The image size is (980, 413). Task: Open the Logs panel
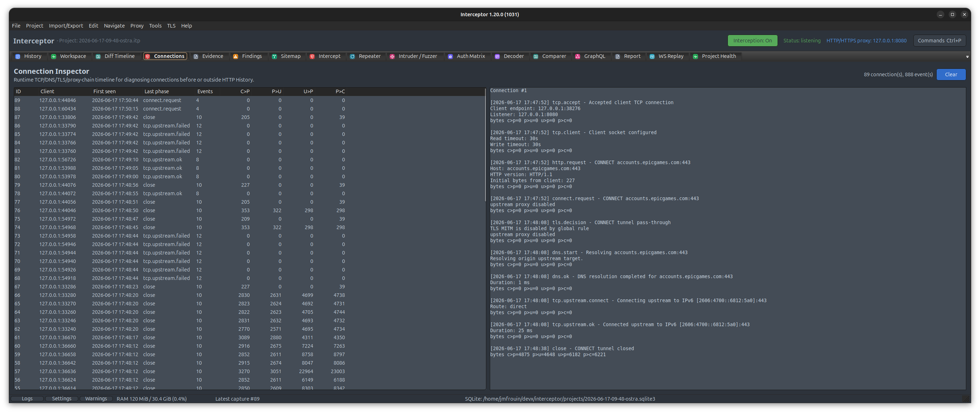27,399
